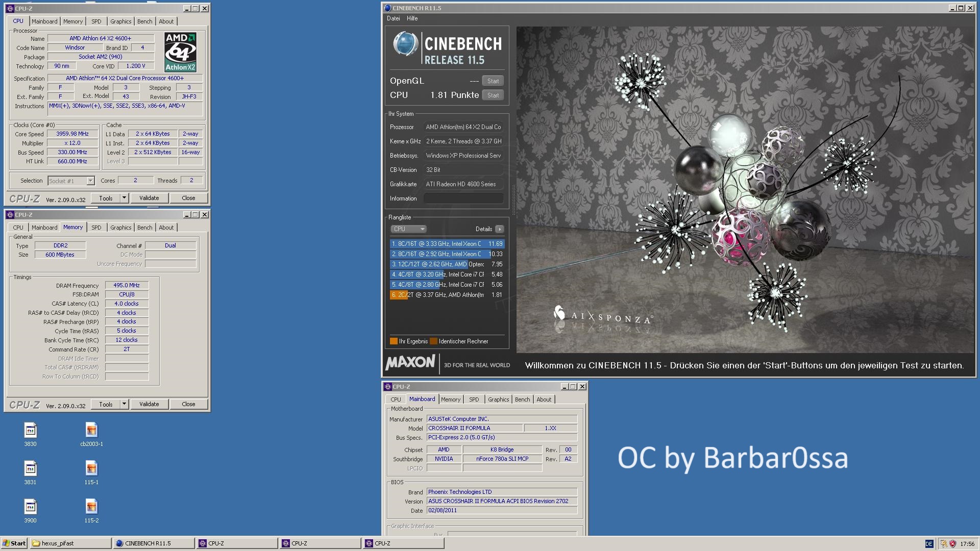980x551 pixels.
Task: Click the Core Speed 3959.98 MHz value
Action: pos(72,134)
